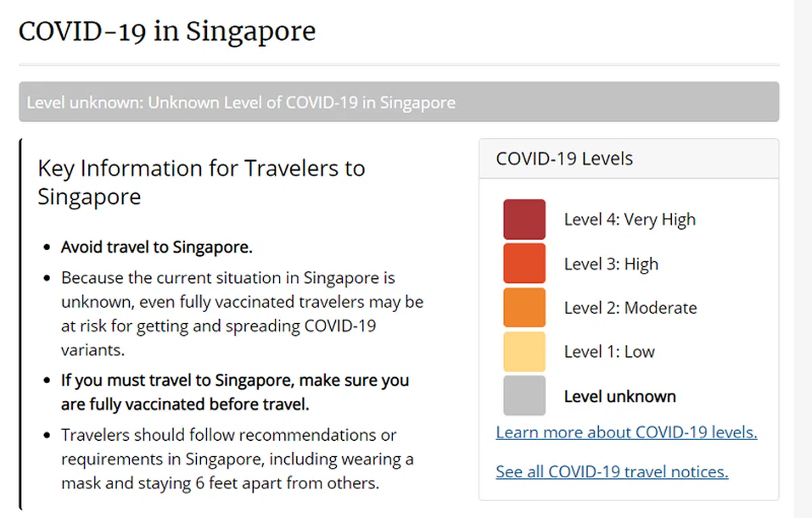The image size is (812, 518).
Task: Click the Avoid travel to Singapore bullet
Action: click(156, 247)
